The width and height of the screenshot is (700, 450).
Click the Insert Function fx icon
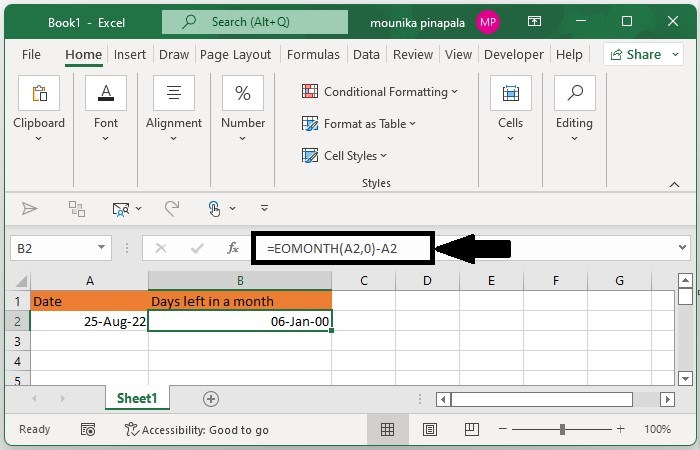(x=233, y=248)
